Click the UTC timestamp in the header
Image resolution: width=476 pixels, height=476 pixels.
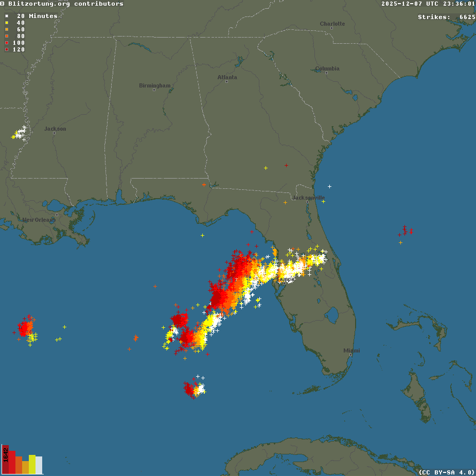[428, 4]
